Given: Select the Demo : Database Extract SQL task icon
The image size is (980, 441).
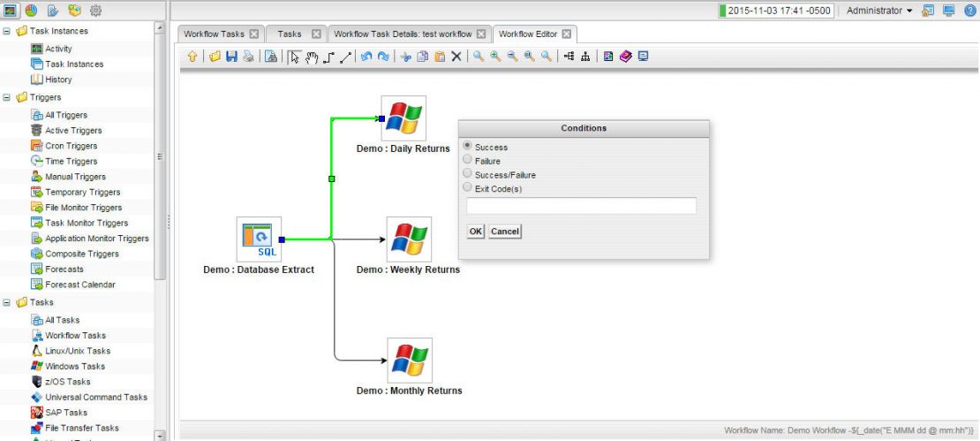Looking at the screenshot, I should click(x=259, y=239).
